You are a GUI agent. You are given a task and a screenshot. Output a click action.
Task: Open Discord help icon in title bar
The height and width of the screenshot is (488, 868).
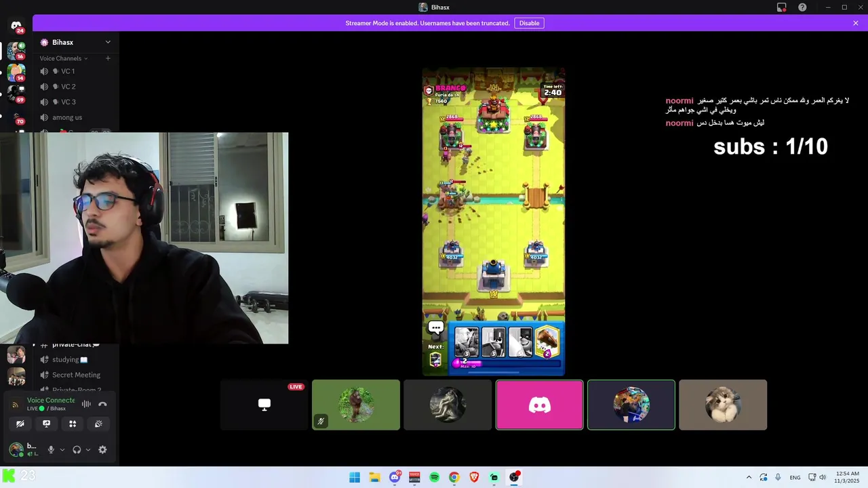point(802,7)
